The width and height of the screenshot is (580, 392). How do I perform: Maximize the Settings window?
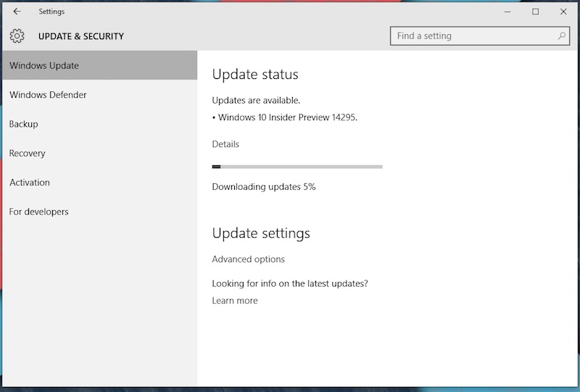[x=535, y=12]
